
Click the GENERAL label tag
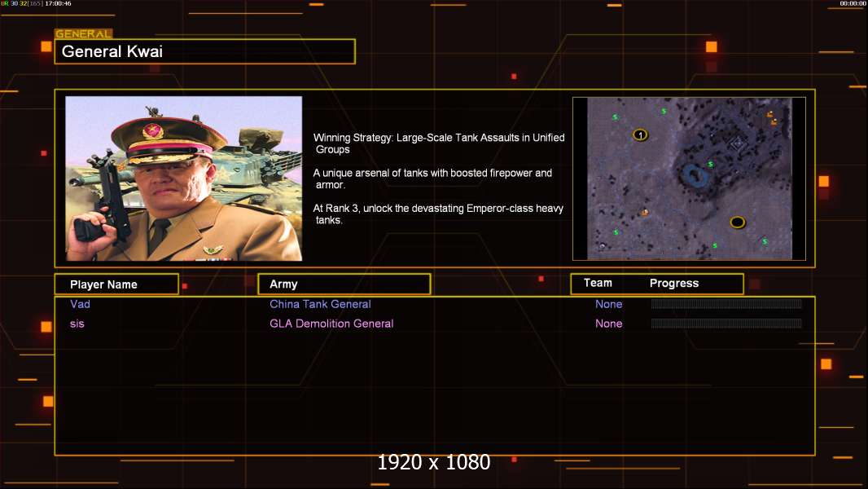pos(84,33)
